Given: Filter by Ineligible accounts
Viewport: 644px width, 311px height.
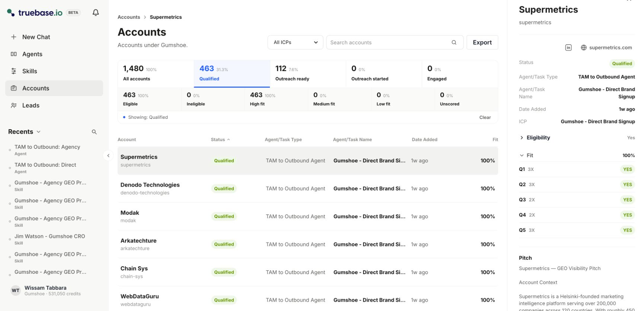Looking at the screenshot, I should pos(213,99).
